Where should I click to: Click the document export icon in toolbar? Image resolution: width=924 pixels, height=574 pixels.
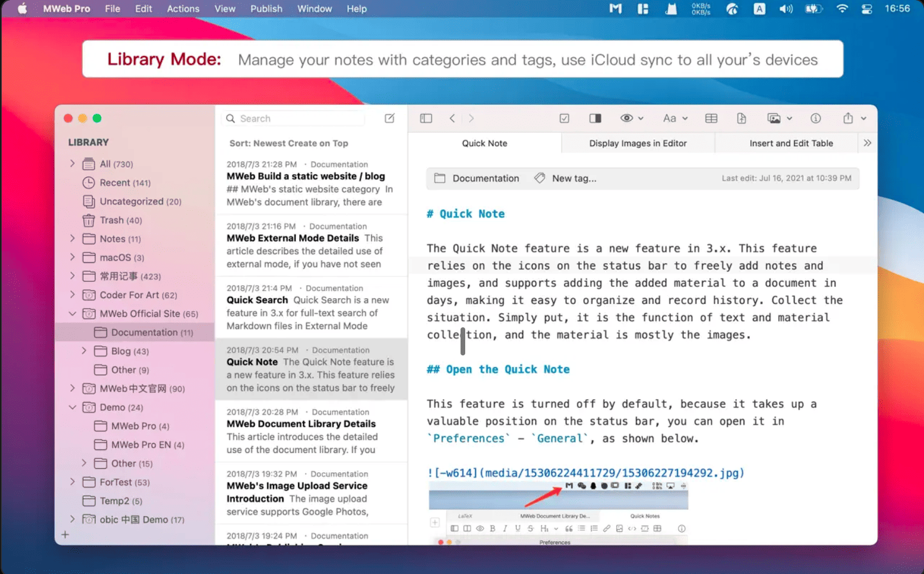742,118
